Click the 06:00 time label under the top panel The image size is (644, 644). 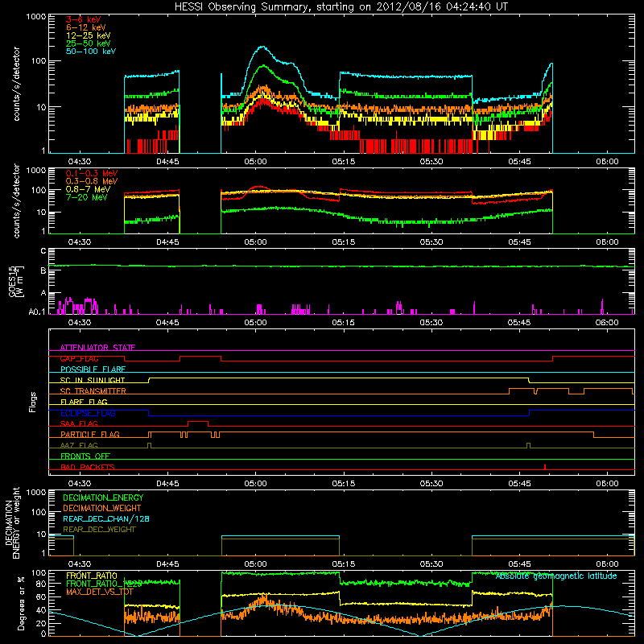[607, 162]
